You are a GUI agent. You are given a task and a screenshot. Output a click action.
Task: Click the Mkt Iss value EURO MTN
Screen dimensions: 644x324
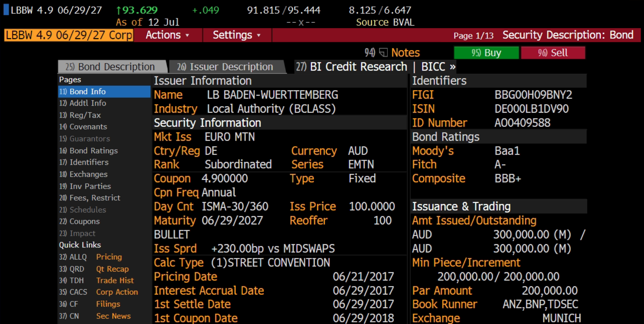(230, 137)
